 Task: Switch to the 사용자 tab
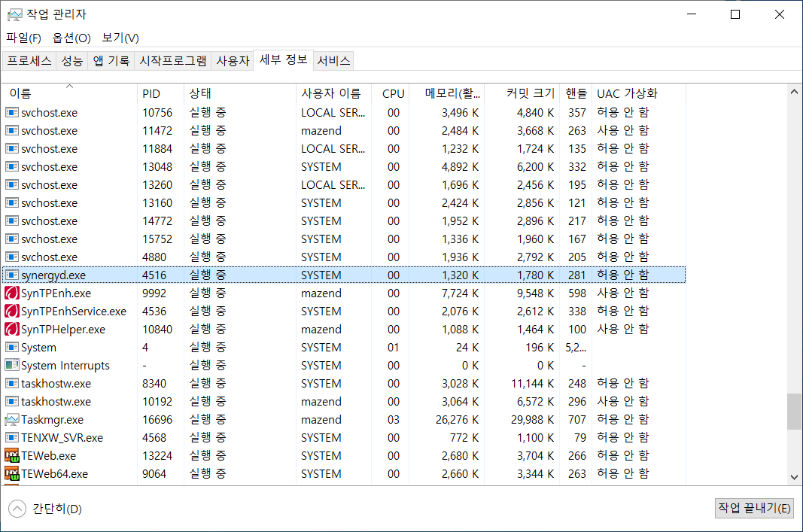(x=233, y=61)
